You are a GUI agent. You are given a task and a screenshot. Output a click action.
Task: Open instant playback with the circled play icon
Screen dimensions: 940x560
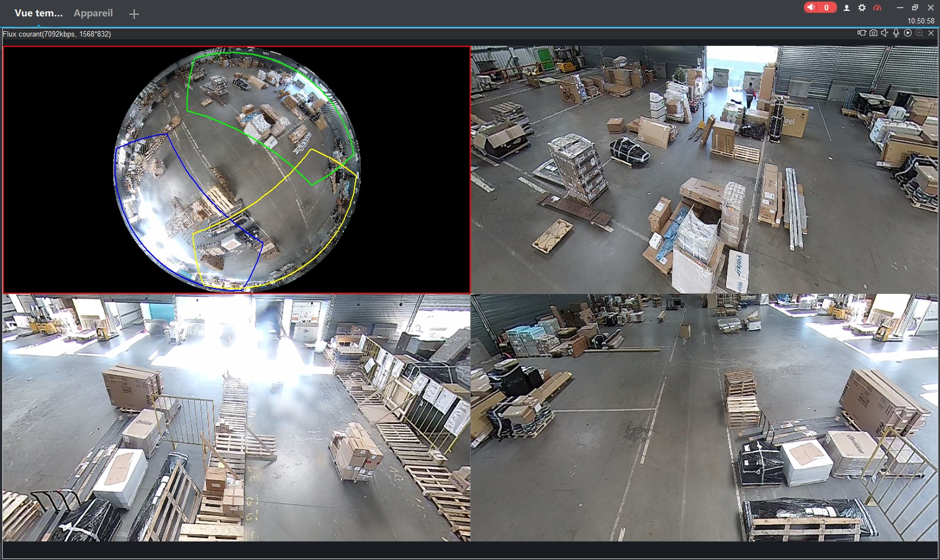908,33
